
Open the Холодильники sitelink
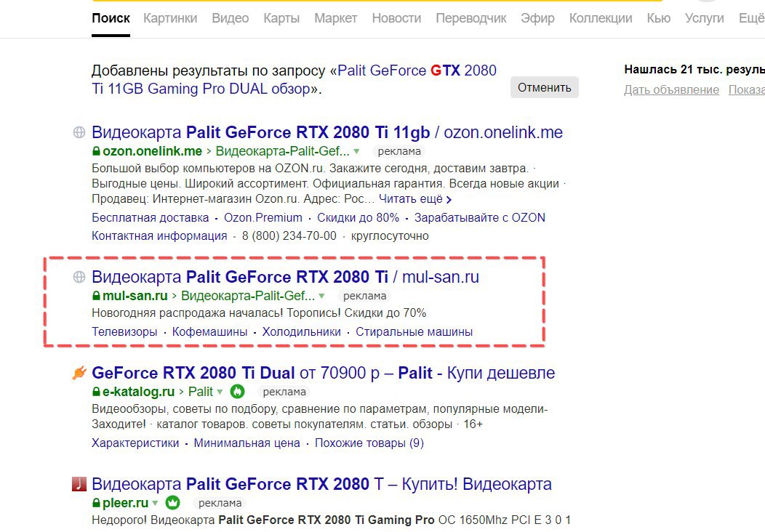[x=302, y=332]
